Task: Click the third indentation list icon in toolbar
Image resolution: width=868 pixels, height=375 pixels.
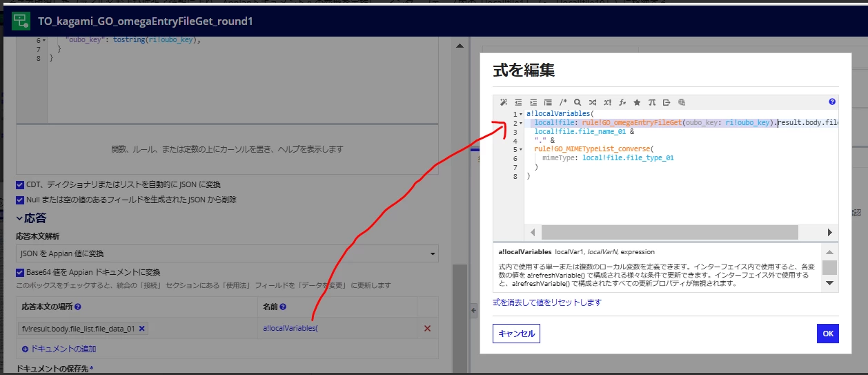Action: [x=548, y=102]
